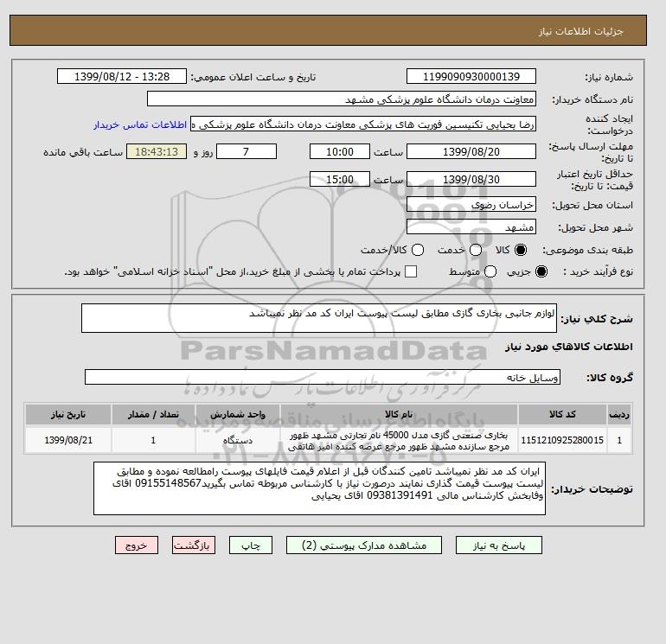
Task: Select the کالا radio button
Action: [521, 250]
